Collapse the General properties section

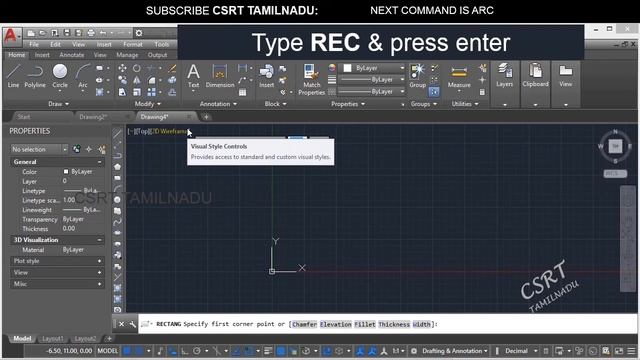pos(99,162)
